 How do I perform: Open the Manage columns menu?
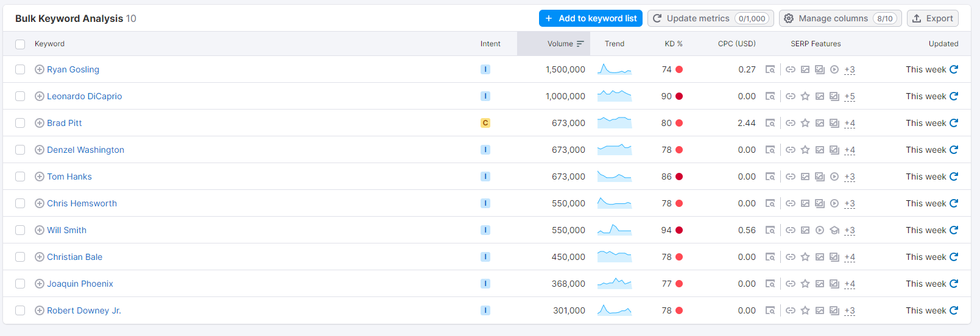[x=840, y=18]
